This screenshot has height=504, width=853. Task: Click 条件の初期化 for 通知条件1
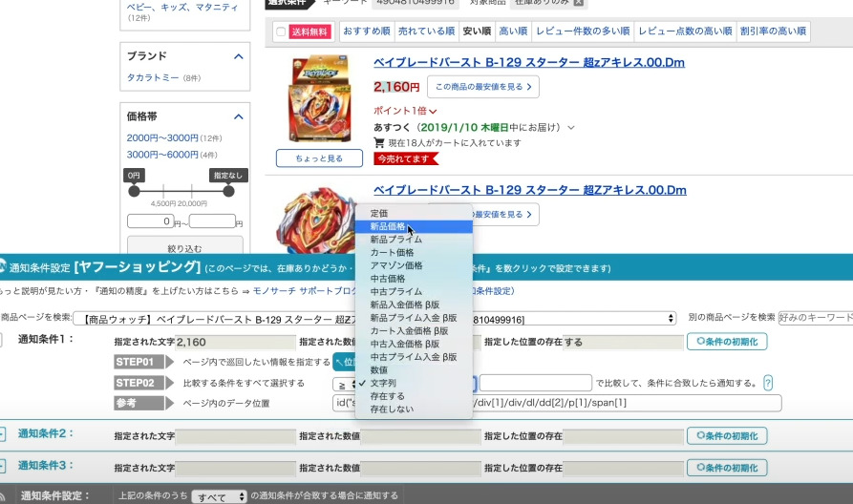point(726,341)
